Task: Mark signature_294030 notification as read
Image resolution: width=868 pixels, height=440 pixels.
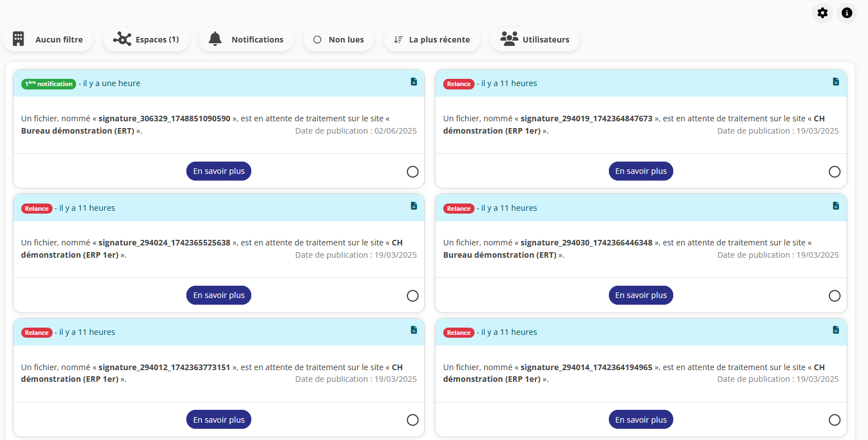Action: (x=834, y=296)
